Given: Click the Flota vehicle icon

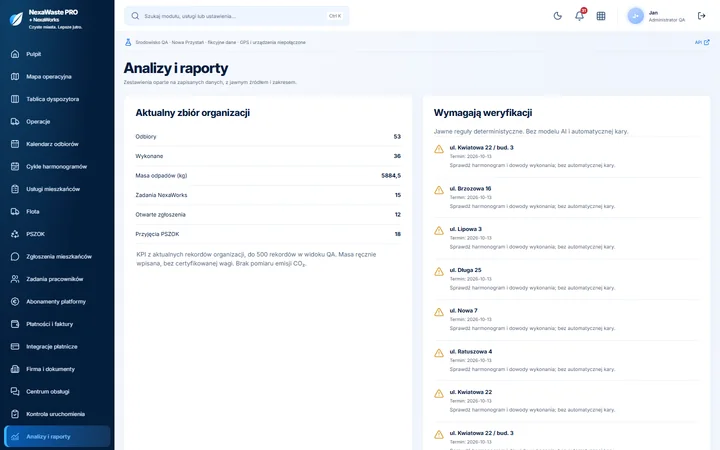Looking at the screenshot, I should tap(15, 211).
